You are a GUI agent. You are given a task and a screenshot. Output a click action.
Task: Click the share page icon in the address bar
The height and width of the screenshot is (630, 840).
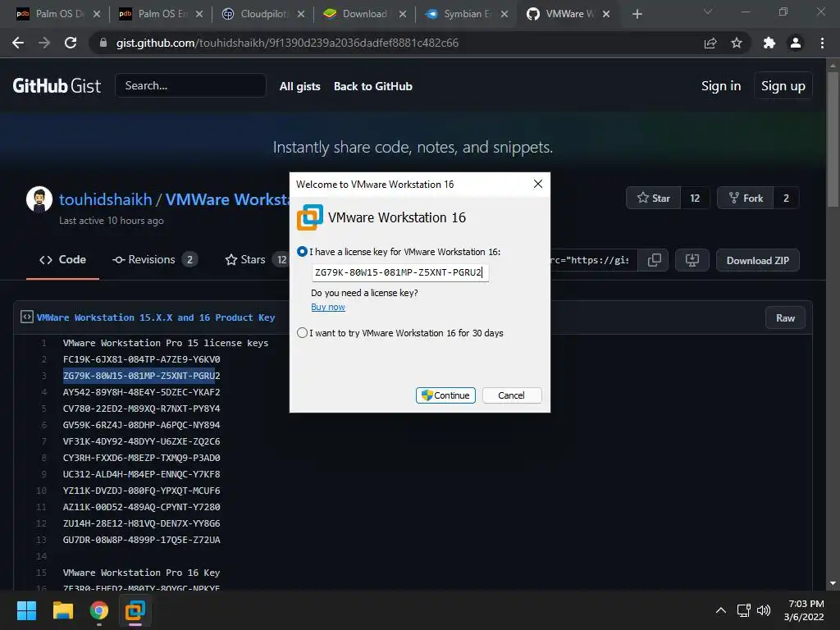point(710,43)
